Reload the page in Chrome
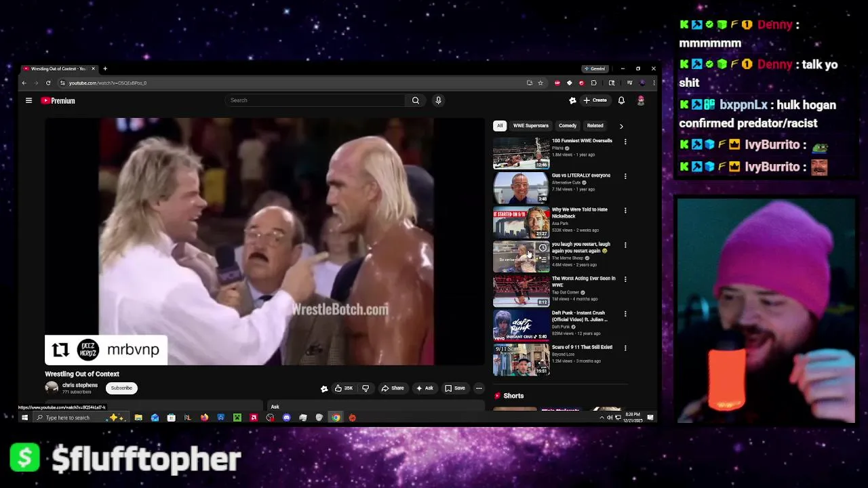Viewport: 868px width, 488px height. [x=48, y=83]
